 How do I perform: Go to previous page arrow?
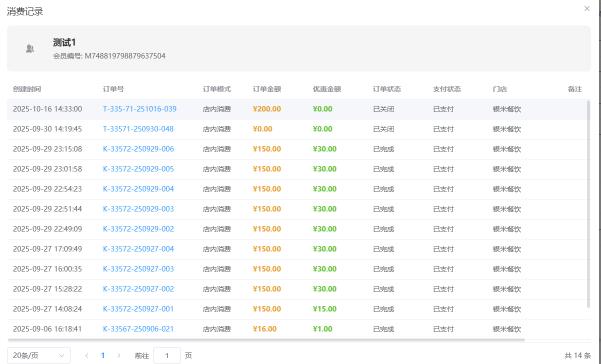click(87, 355)
